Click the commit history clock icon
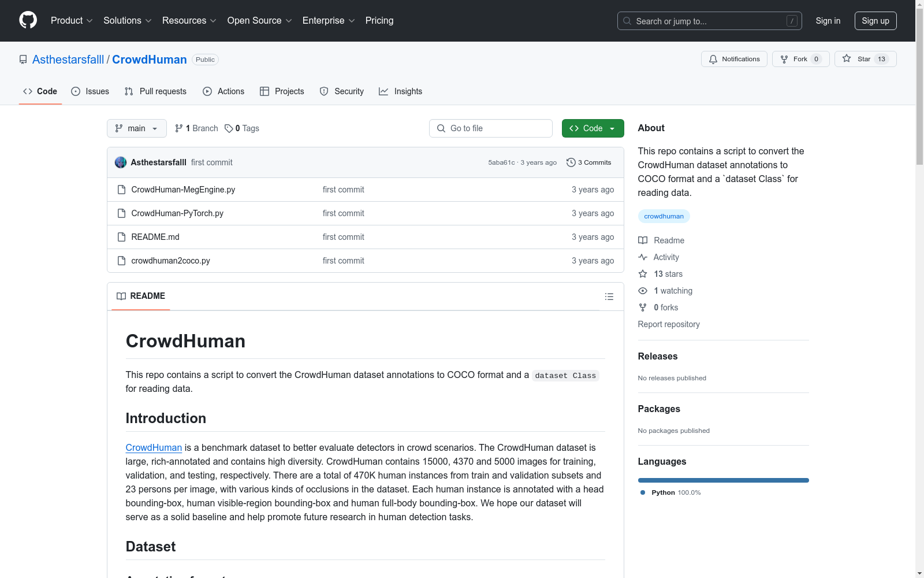 pyautogui.click(x=571, y=162)
